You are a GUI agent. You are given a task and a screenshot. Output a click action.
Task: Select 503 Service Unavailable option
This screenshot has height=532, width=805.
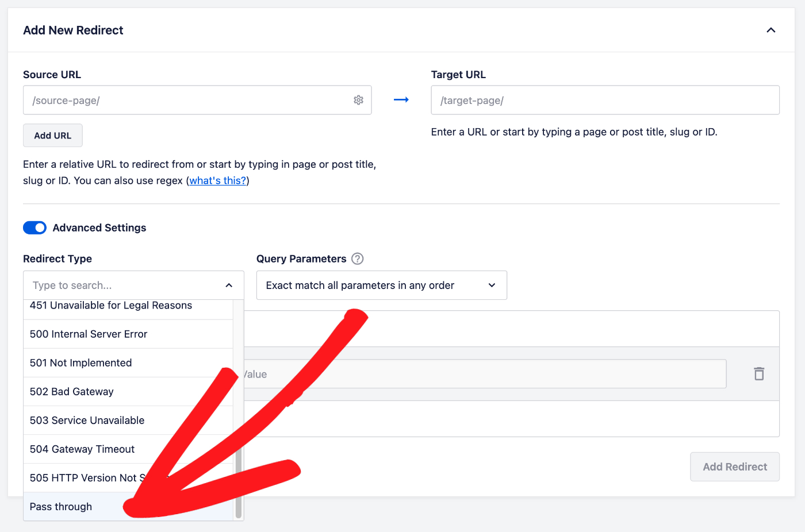(x=87, y=420)
